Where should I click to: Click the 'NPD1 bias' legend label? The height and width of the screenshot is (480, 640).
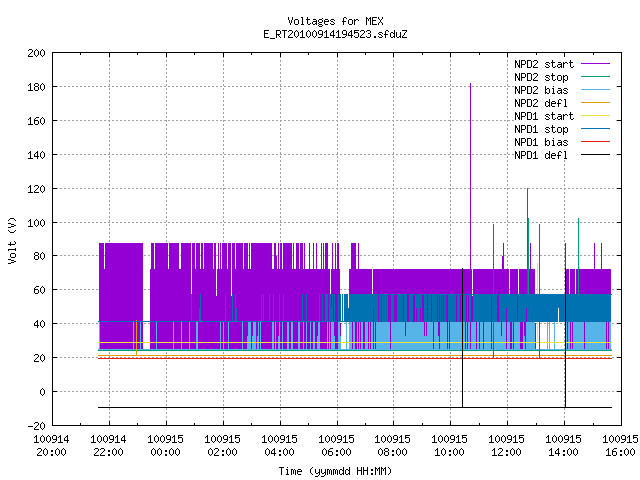pyautogui.click(x=541, y=142)
